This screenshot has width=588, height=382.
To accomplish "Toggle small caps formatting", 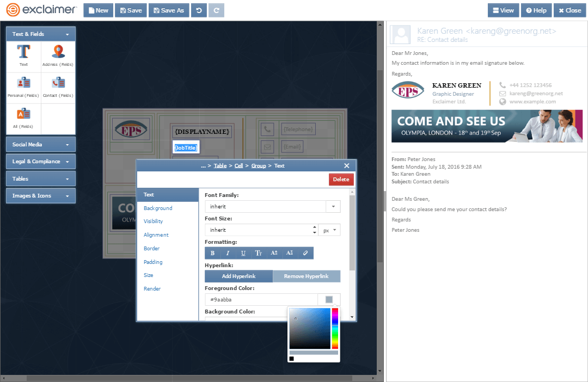I will [x=259, y=253].
